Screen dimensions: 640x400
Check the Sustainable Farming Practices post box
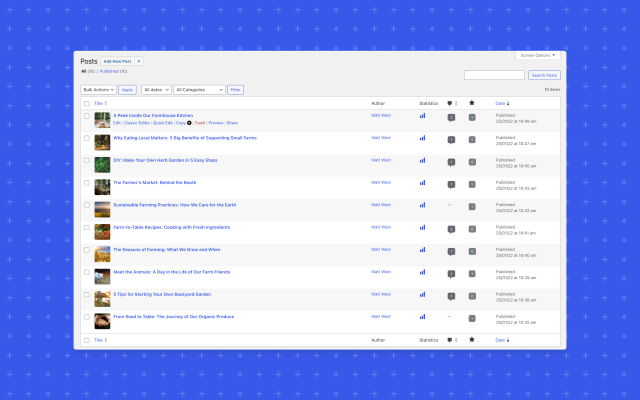click(x=87, y=205)
